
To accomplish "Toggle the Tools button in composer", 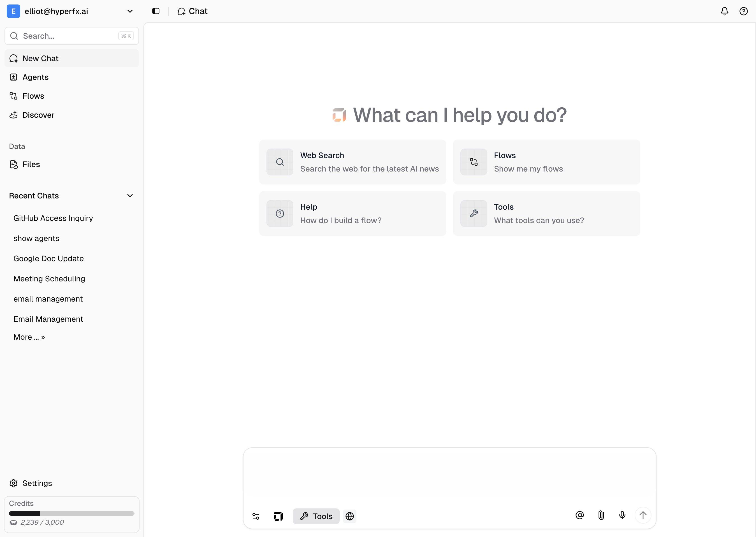I will point(316,516).
